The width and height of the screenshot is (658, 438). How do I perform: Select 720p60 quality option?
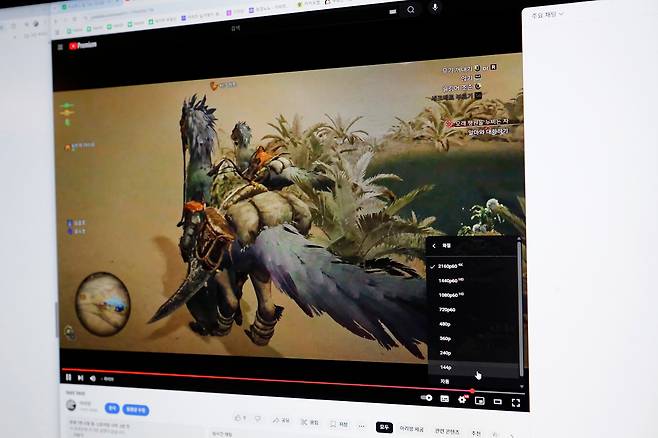click(473, 310)
